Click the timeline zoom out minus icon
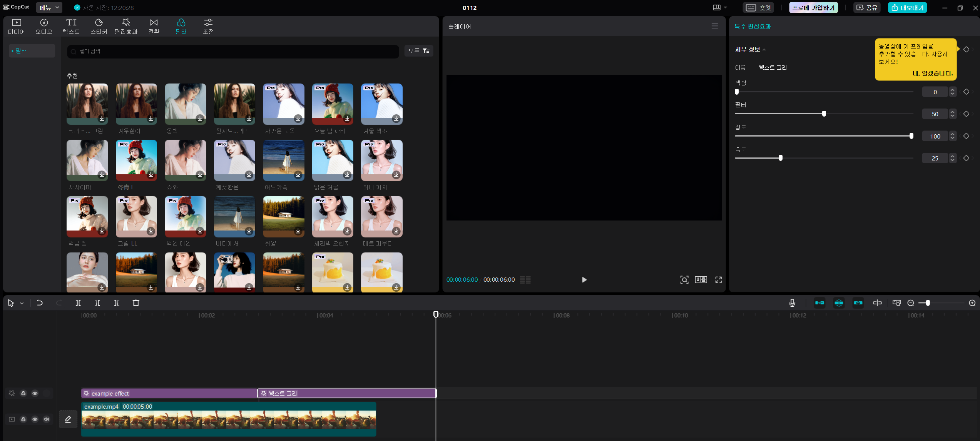 (911, 303)
